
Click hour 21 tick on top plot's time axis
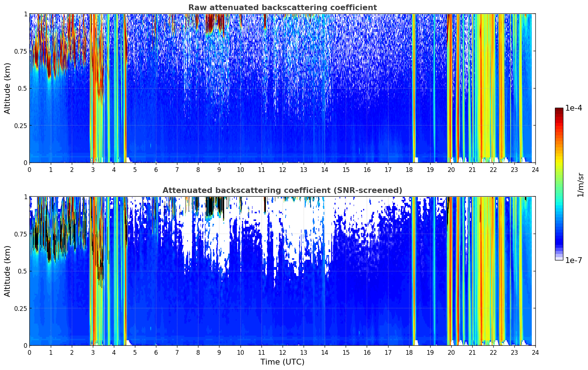tap(472, 169)
